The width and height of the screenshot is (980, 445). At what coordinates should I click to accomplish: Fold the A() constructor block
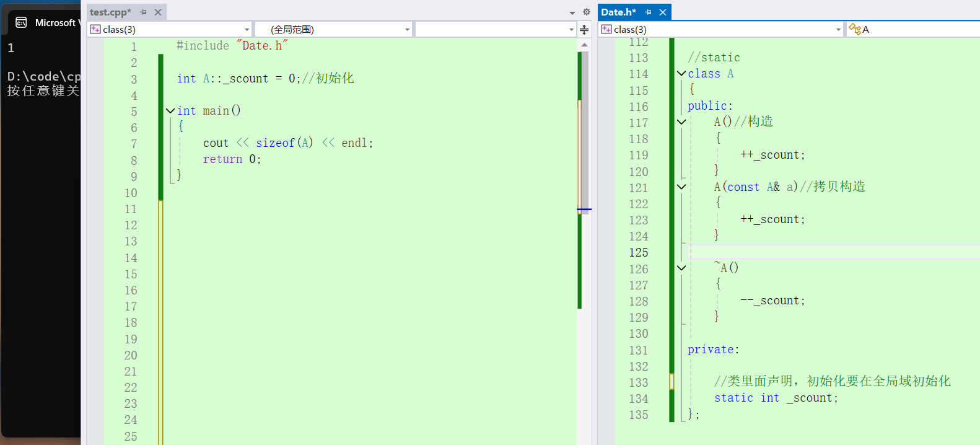(681, 122)
